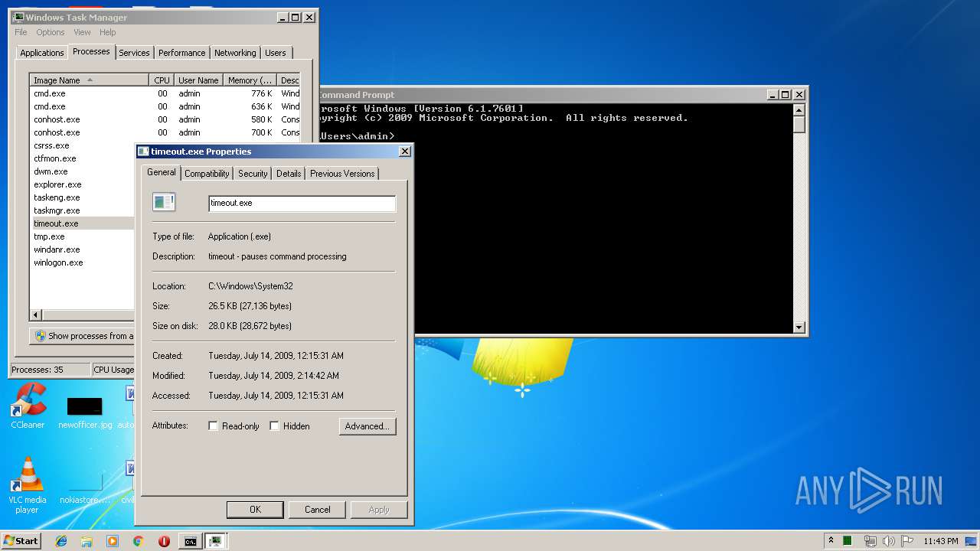This screenshot has height=551, width=980.
Task: Select explorer.exe process row
Action: click(83, 184)
